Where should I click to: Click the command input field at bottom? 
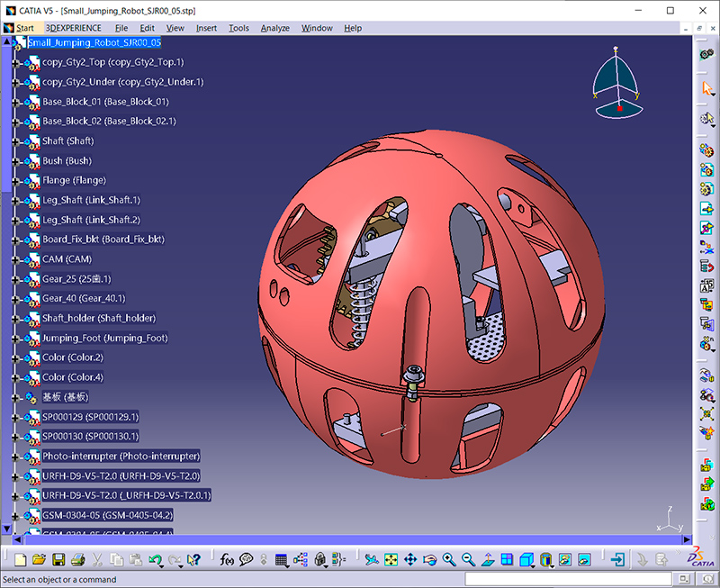click(569, 579)
